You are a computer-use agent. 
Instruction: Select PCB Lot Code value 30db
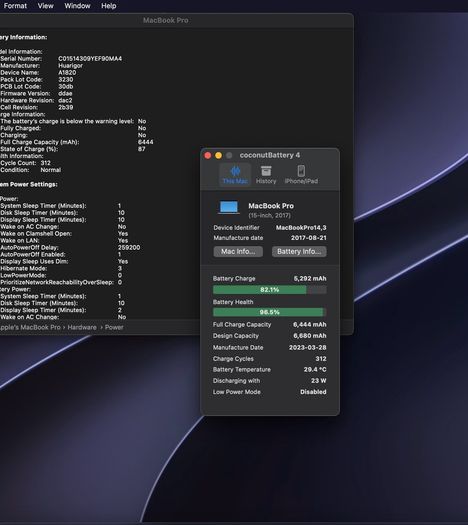click(x=66, y=86)
